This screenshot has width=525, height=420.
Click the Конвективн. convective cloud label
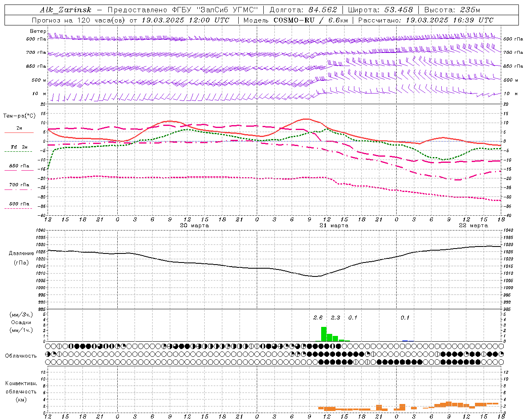click(21, 383)
